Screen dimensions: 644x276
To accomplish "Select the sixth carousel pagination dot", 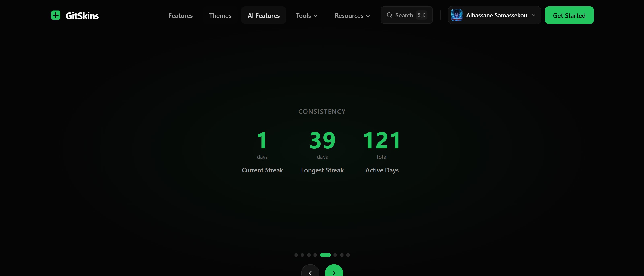I will coord(335,255).
